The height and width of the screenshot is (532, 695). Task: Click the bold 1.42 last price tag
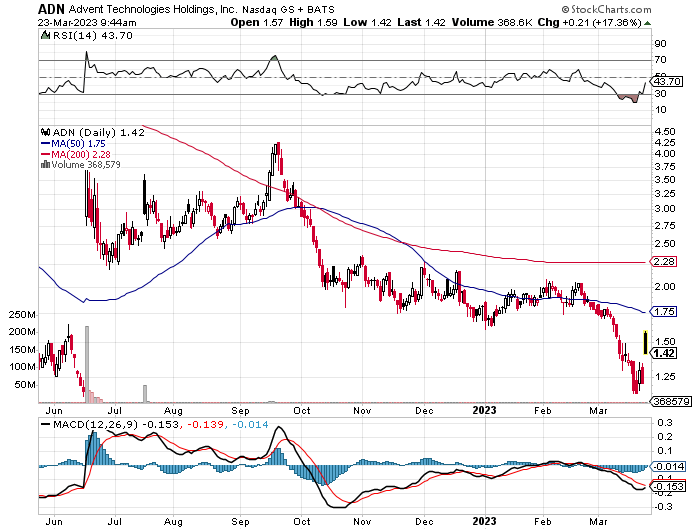coord(664,353)
